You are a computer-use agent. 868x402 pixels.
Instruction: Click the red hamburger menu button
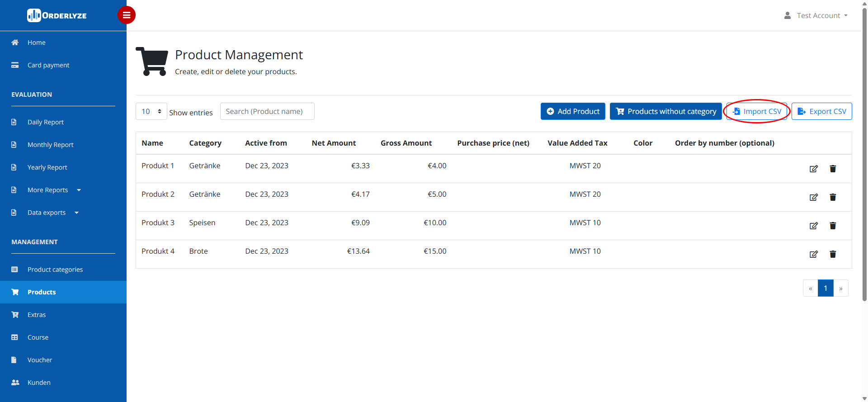pyautogui.click(x=127, y=15)
